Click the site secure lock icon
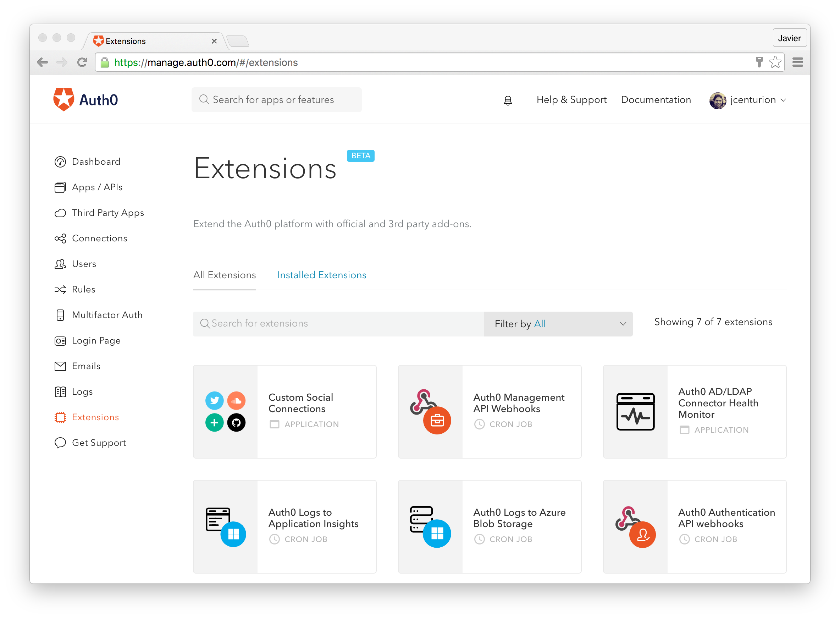This screenshot has height=619, width=840. (x=105, y=62)
